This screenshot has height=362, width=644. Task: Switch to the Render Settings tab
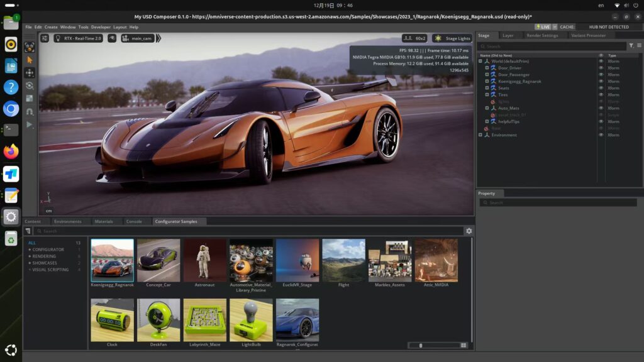coord(541,36)
